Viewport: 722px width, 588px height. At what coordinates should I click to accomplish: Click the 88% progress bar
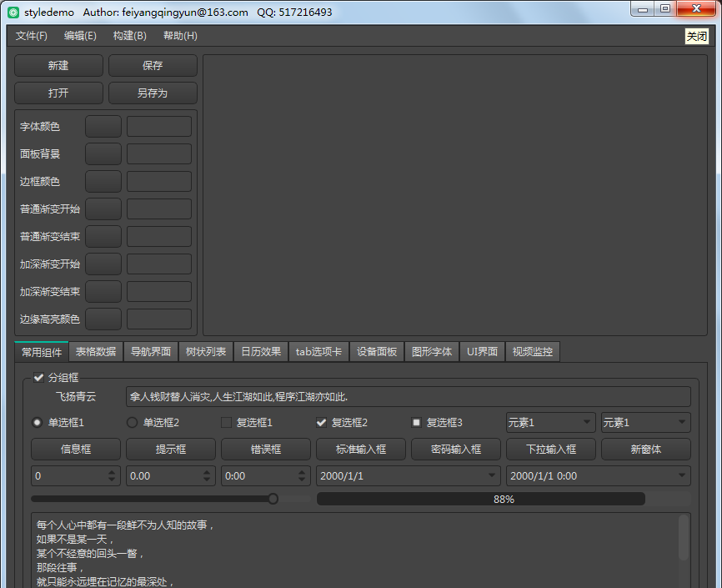point(504,499)
